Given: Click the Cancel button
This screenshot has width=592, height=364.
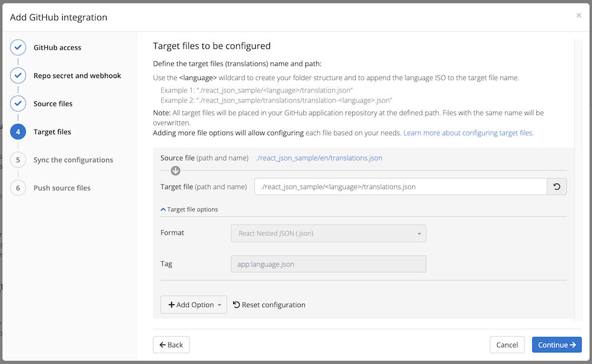Looking at the screenshot, I should click(507, 345).
